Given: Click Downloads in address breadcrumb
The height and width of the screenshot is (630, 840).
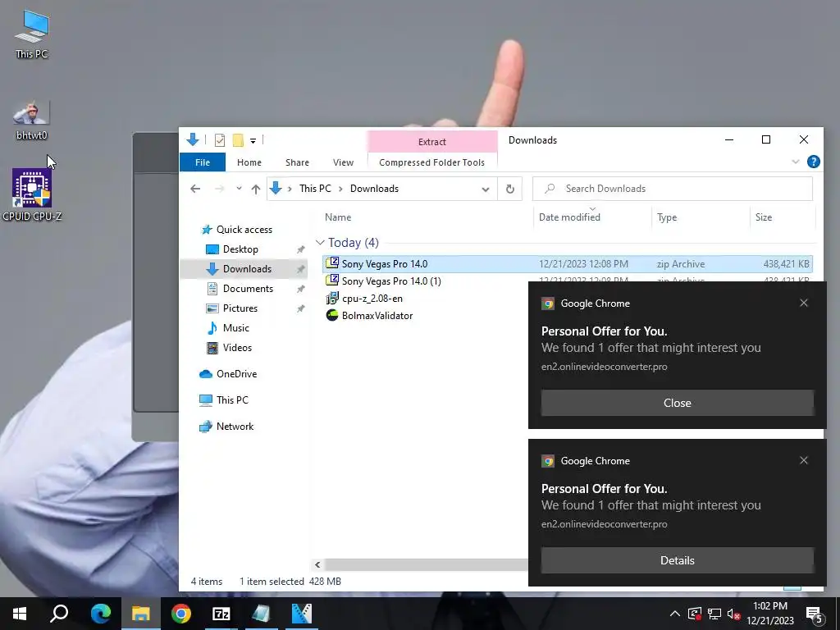Looking at the screenshot, I should coord(374,189).
